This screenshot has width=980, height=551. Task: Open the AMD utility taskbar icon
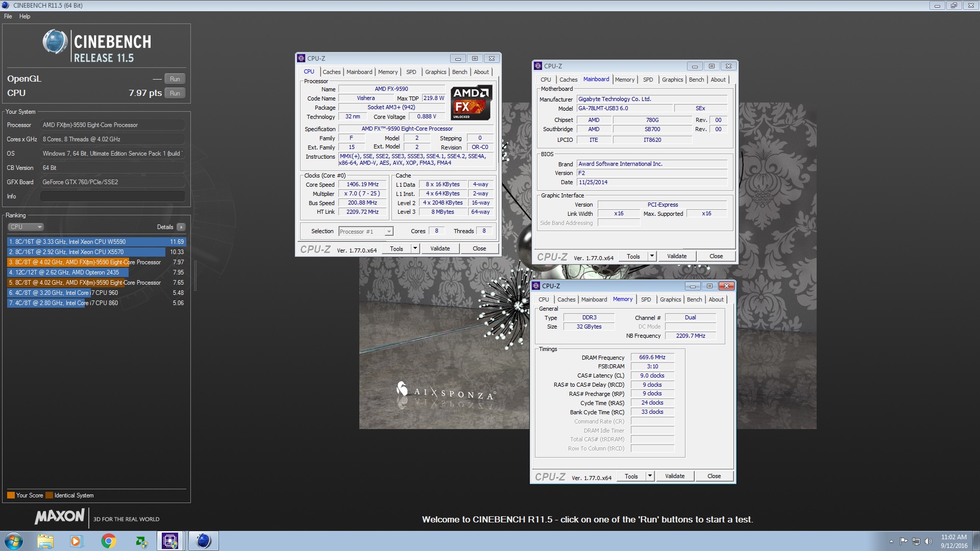[x=141, y=541]
